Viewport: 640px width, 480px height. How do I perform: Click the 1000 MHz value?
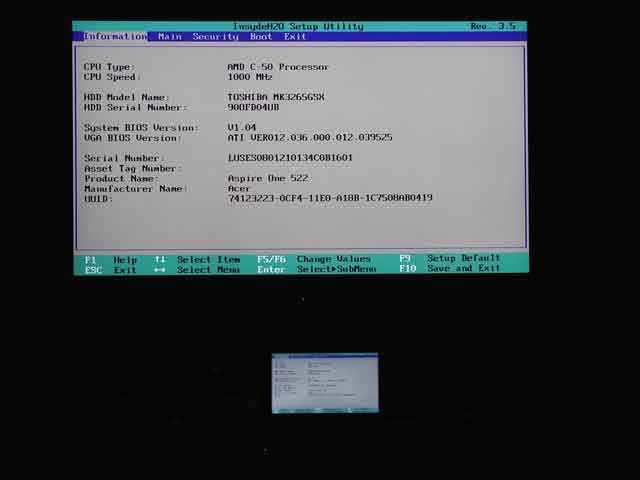click(250, 77)
